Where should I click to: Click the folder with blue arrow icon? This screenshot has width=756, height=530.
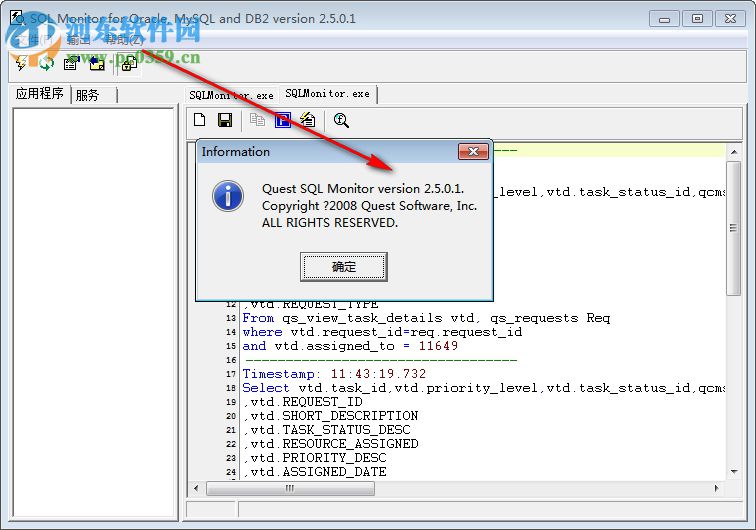(97, 63)
